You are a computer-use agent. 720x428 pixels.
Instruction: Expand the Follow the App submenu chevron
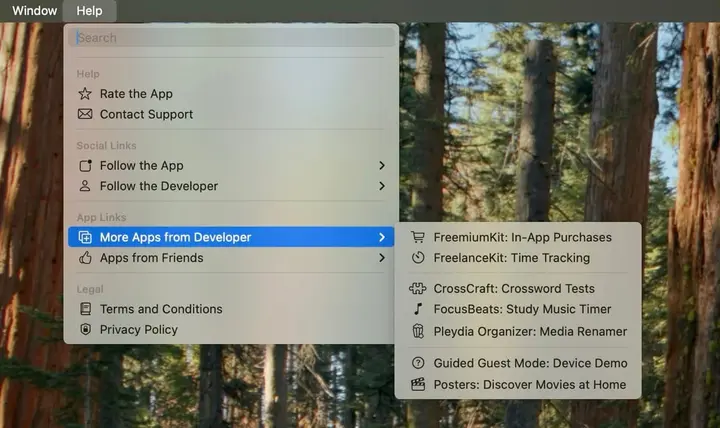pyautogui.click(x=382, y=165)
